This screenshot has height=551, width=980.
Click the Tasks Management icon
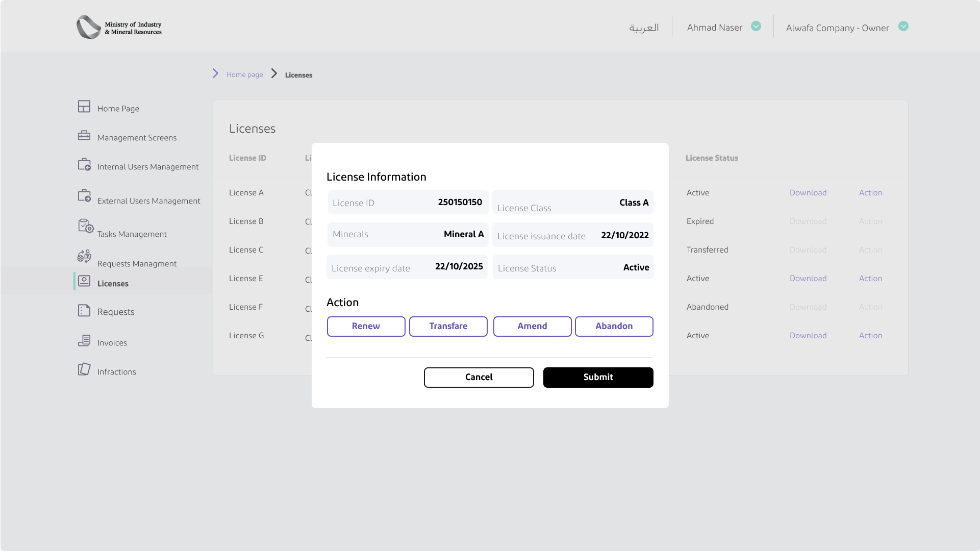point(85,226)
